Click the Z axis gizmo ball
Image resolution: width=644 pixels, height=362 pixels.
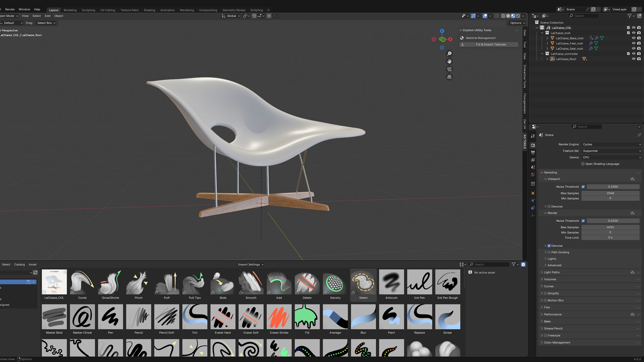(442, 31)
